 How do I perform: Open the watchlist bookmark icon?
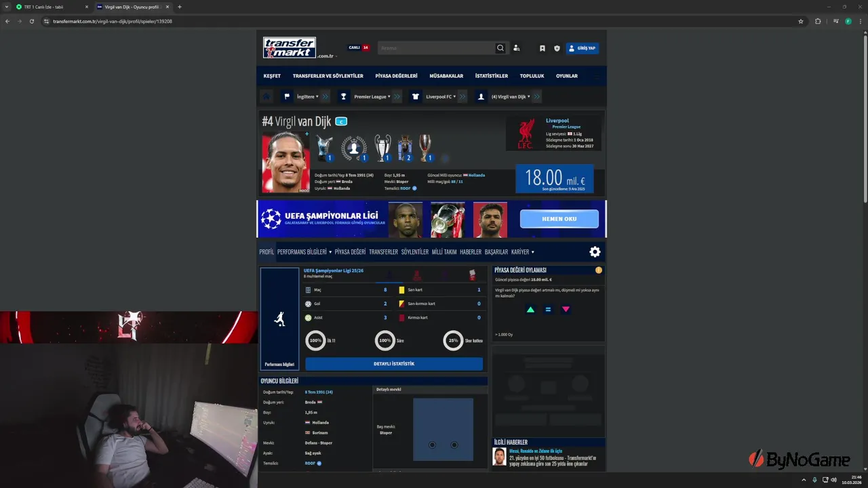(542, 48)
